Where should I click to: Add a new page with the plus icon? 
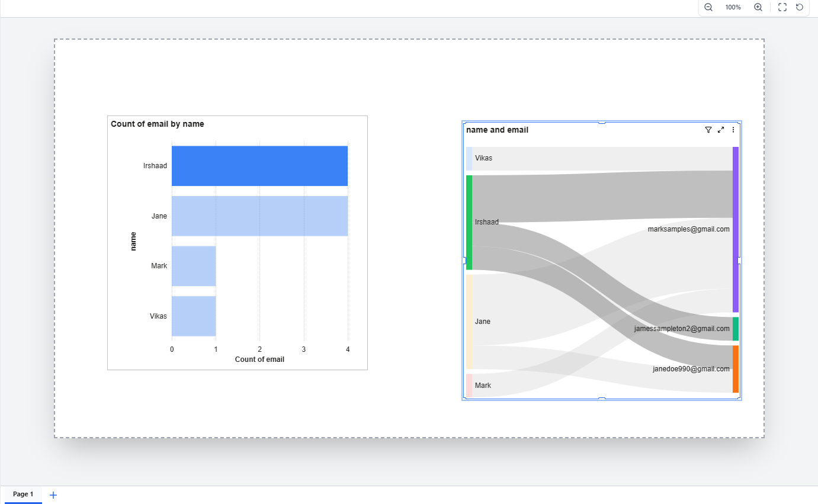(53, 495)
